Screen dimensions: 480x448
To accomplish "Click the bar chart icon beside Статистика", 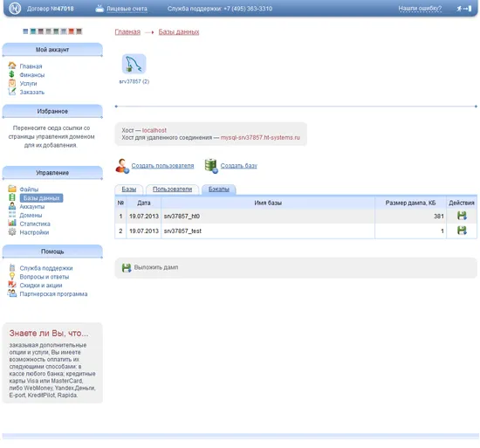I will click(x=12, y=223).
